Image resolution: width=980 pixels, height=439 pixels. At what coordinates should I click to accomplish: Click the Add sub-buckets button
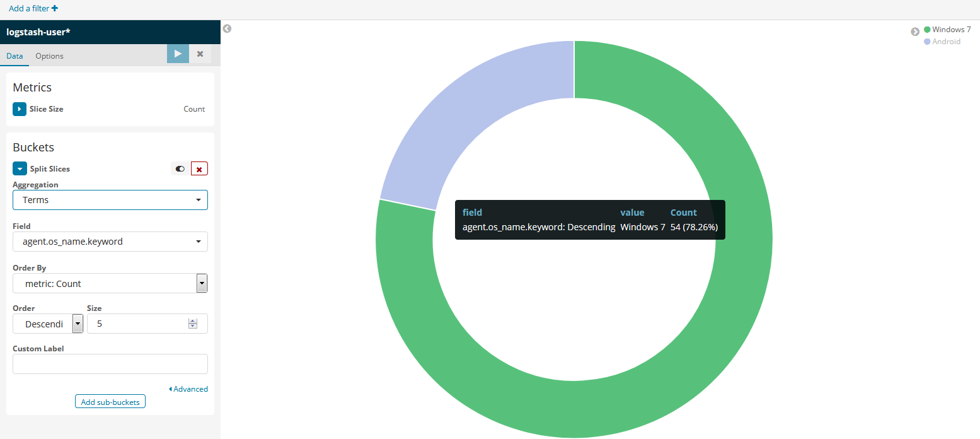(110, 402)
